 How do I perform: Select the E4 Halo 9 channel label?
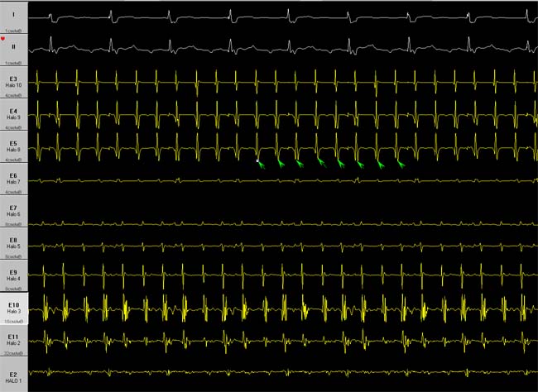[14, 114]
